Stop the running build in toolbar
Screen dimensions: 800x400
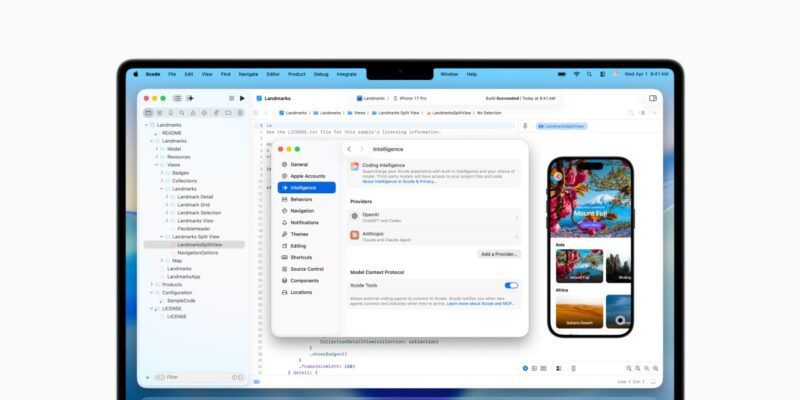(x=232, y=98)
